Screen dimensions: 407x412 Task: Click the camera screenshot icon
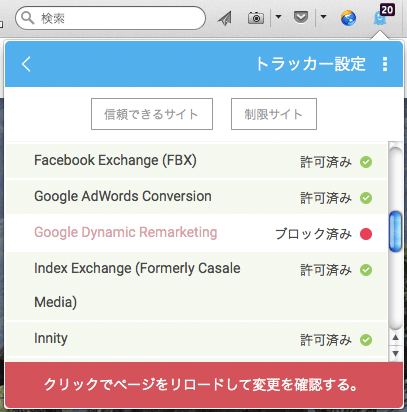[256, 18]
